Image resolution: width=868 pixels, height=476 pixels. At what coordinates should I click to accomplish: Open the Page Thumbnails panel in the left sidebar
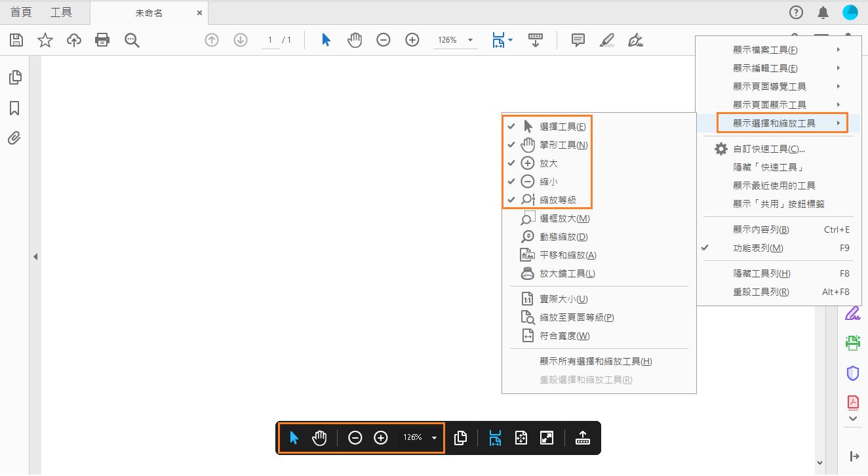click(15, 77)
